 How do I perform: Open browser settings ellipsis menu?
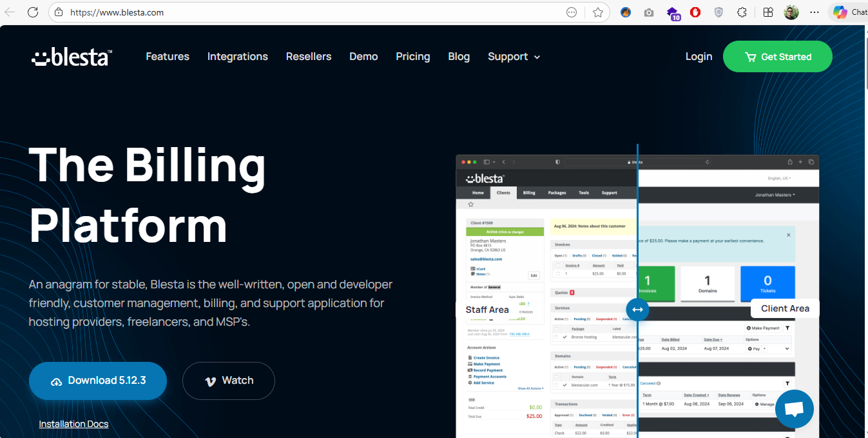[x=815, y=12]
